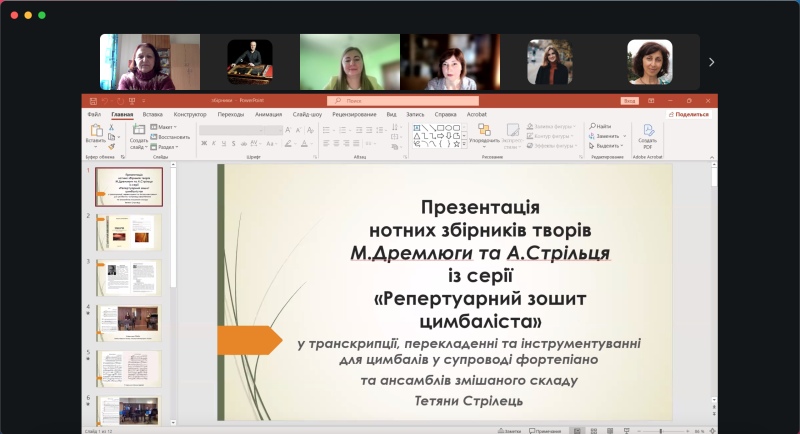This screenshot has height=434, width=800.
Task: Adjust the zoom slider in status bar
Action: click(x=660, y=431)
